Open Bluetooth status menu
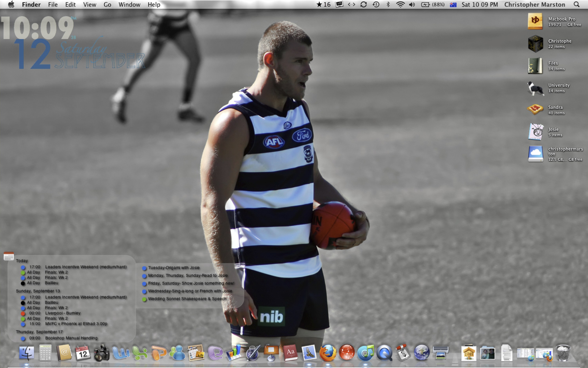Image resolution: width=588 pixels, height=368 pixels. 388,4
